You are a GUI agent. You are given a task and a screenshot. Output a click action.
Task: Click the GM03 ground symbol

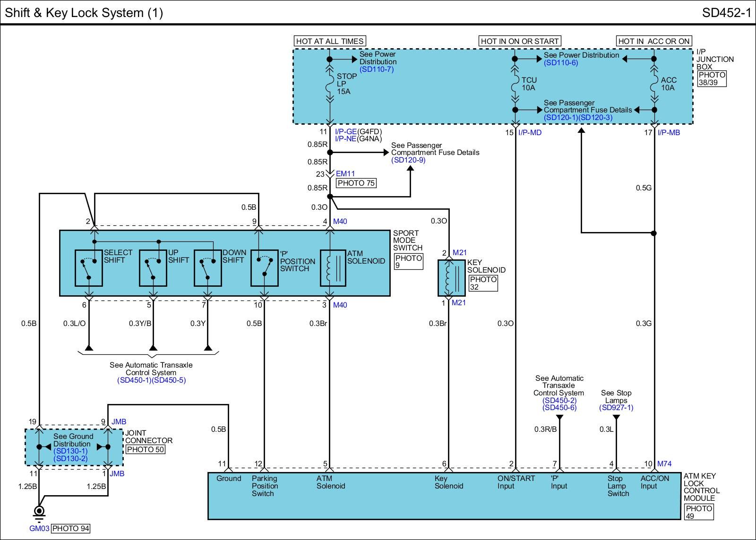39,512
